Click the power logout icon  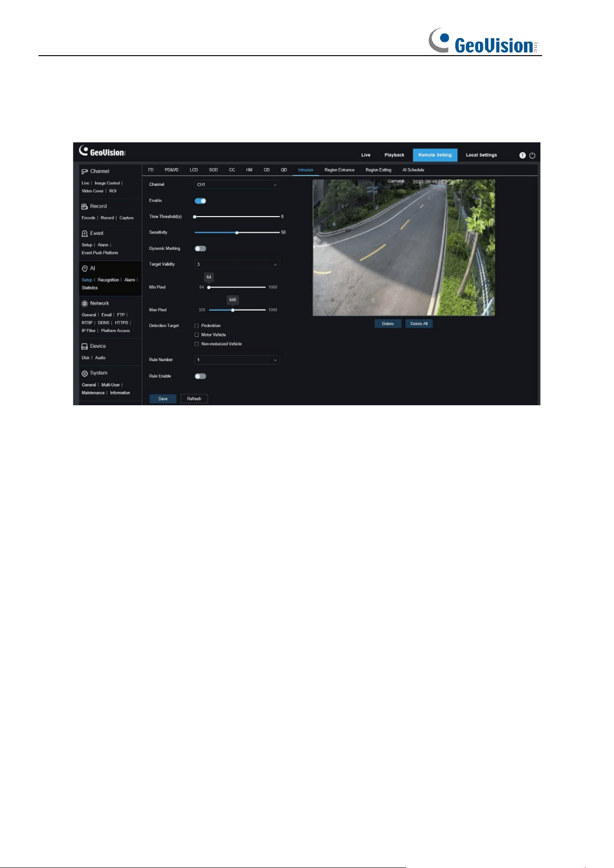532,155
